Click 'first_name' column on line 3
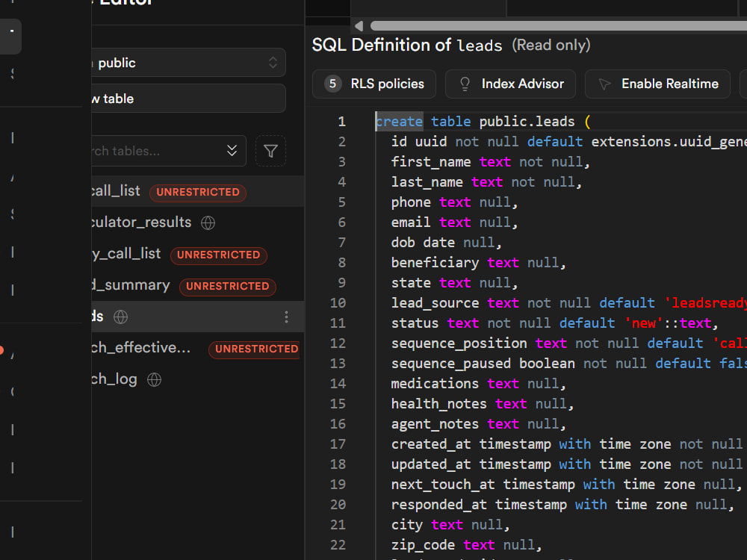 tap(431, 162)
